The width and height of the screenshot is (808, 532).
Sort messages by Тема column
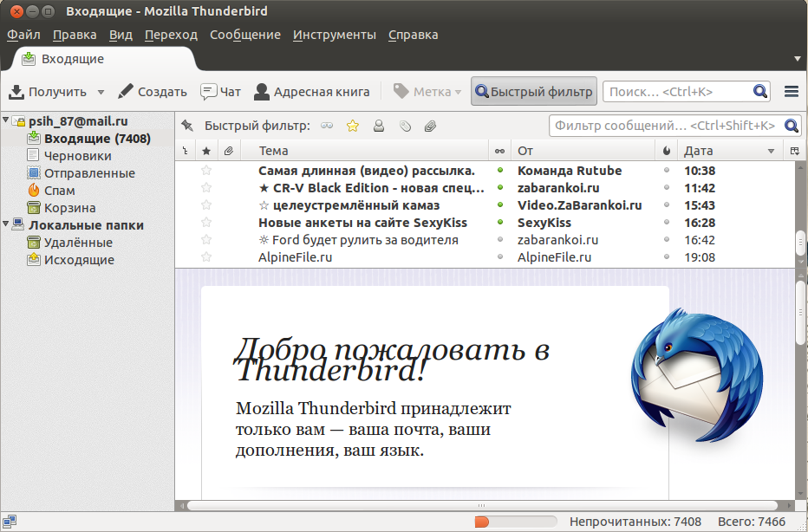(x=364, y=151)
